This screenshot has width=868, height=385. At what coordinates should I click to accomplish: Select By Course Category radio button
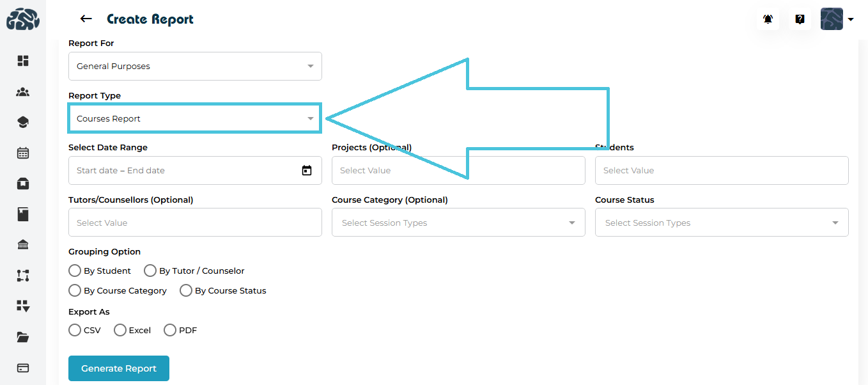pyautogui.click(x=75, y=291)
